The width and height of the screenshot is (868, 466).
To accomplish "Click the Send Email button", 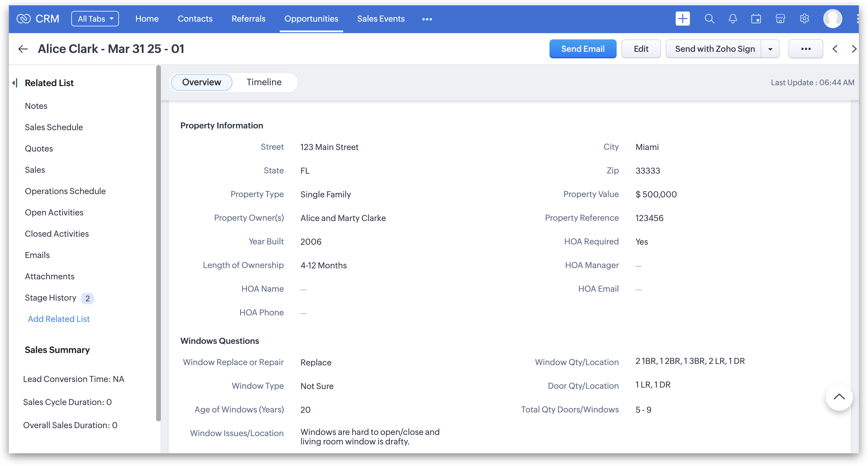I will pyautogui.click(x=583, y=49).
